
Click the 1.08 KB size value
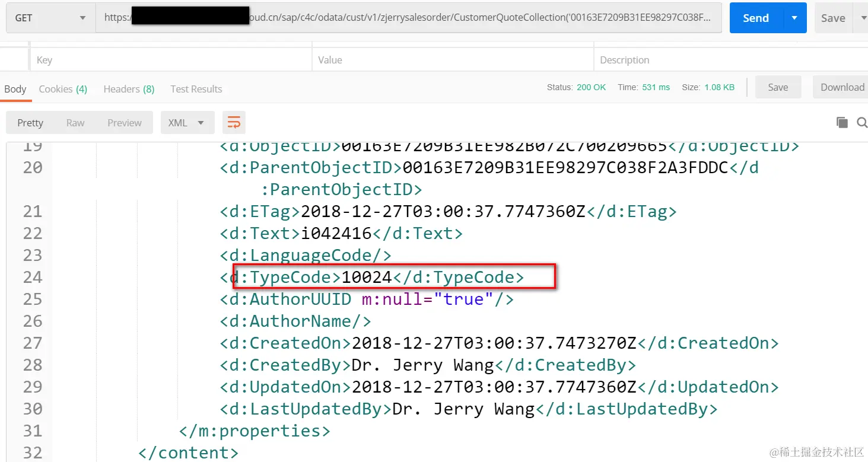coord(719,87)
